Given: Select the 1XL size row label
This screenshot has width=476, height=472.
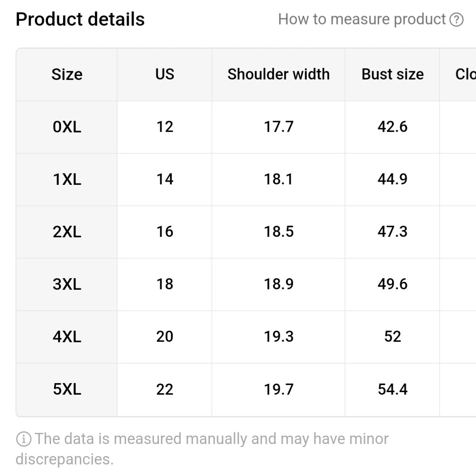Looking at the screenshot, I should click(67, 180).
